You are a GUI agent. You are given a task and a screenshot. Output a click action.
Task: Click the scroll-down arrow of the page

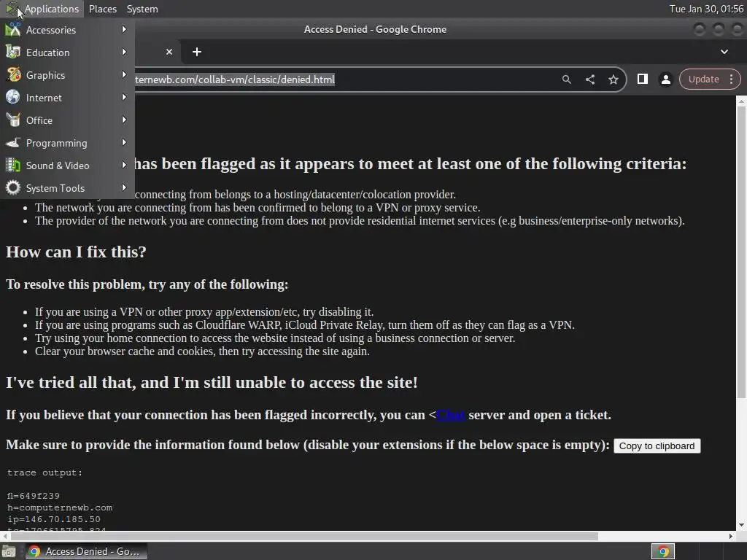[x=741, y=525]
